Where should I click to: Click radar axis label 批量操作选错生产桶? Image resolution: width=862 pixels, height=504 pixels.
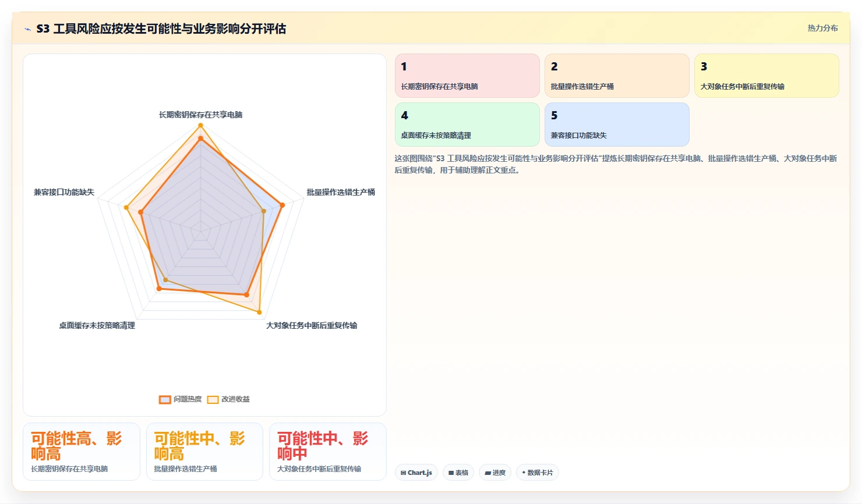pos(341,192)
